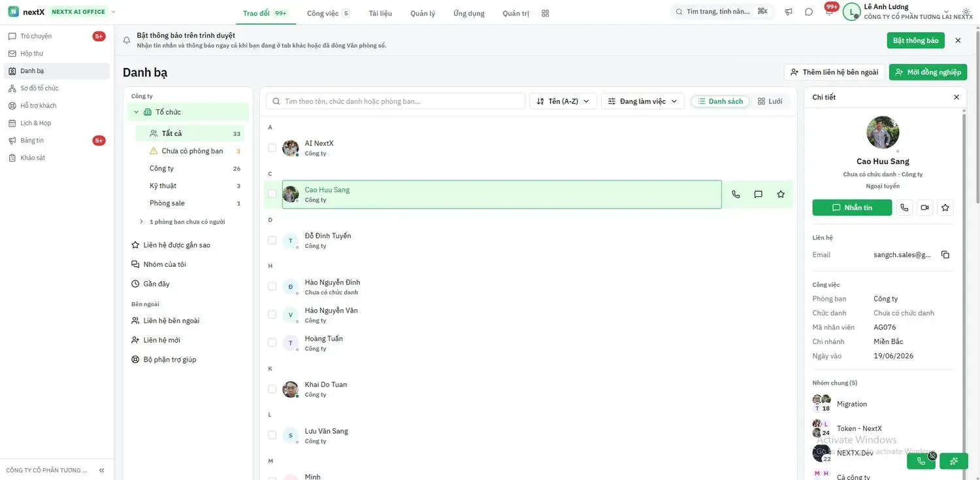Copy the email address in details panel

(x=945, y=255)
